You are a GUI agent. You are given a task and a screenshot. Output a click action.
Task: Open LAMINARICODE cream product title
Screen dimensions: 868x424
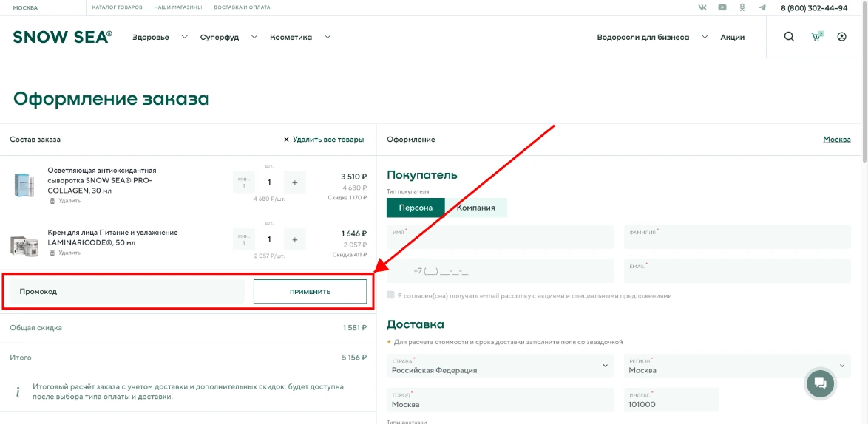[x=112, y=237]
